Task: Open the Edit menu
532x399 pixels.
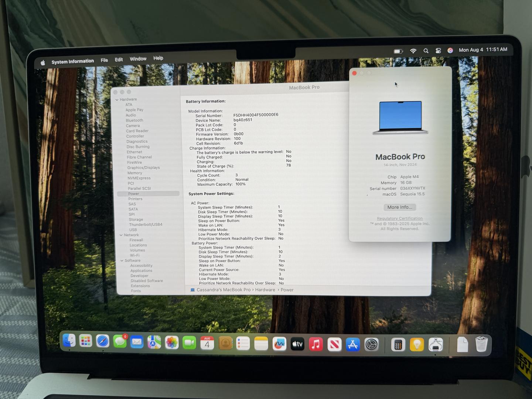Action: [119, 59]
